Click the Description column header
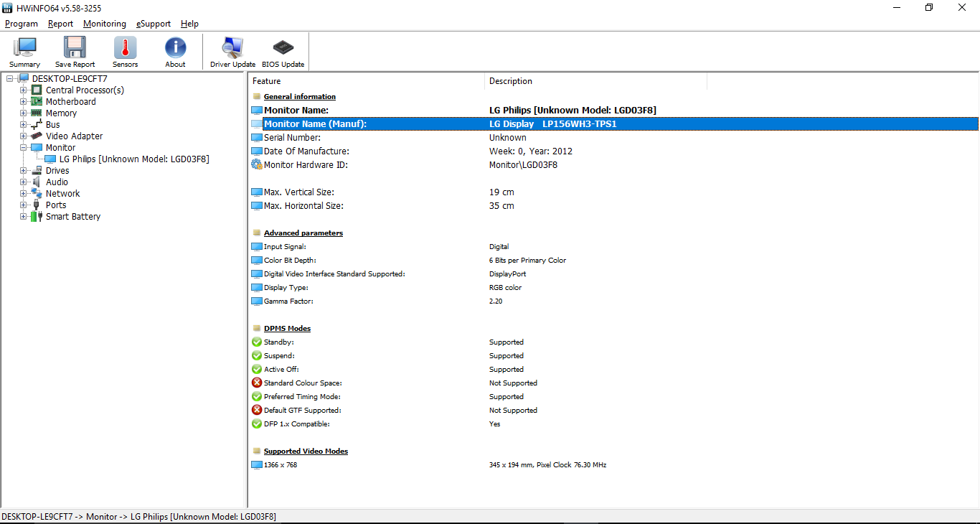The image size is (980, 524). [x=595, y=81]
